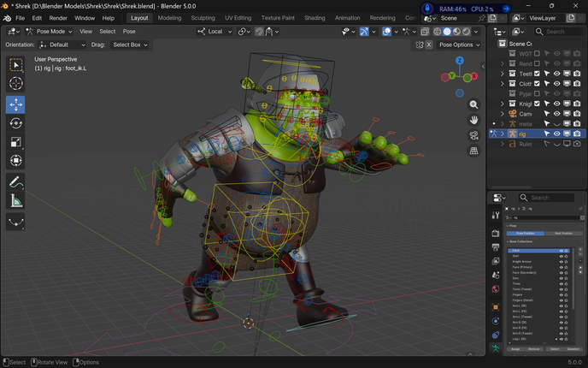
Task: Open the Render menu
Action: coord(58,18)
